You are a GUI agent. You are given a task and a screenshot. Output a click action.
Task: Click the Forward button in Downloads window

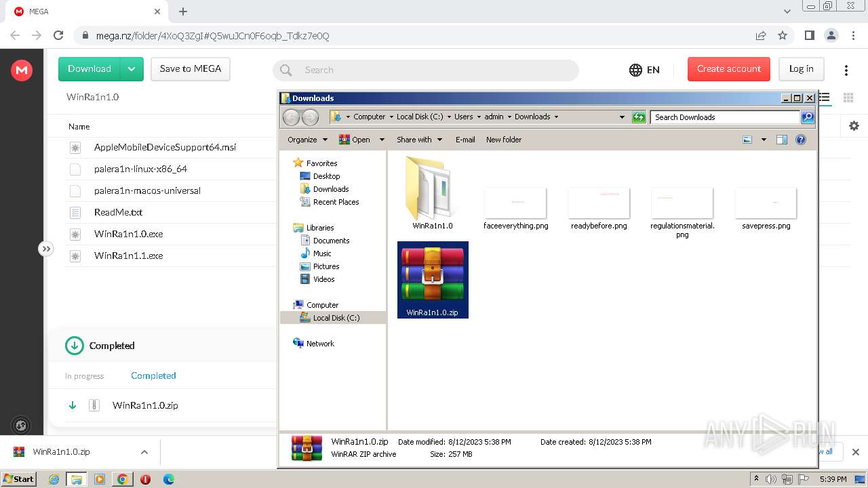310,117
